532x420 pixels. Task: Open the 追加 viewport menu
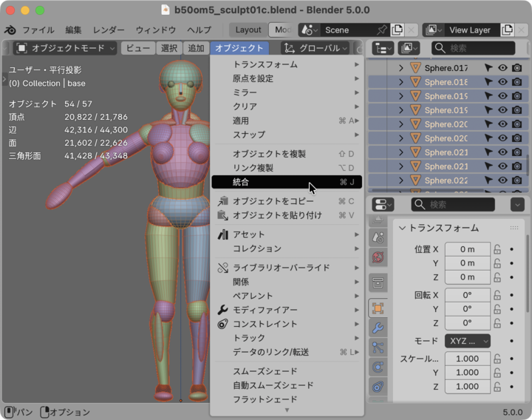[196, 48]
